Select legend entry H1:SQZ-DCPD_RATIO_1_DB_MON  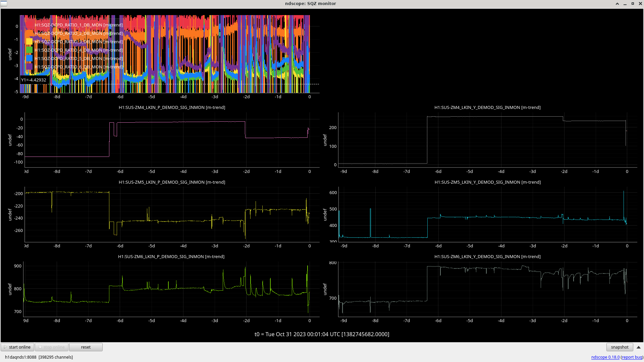[79, 25]
